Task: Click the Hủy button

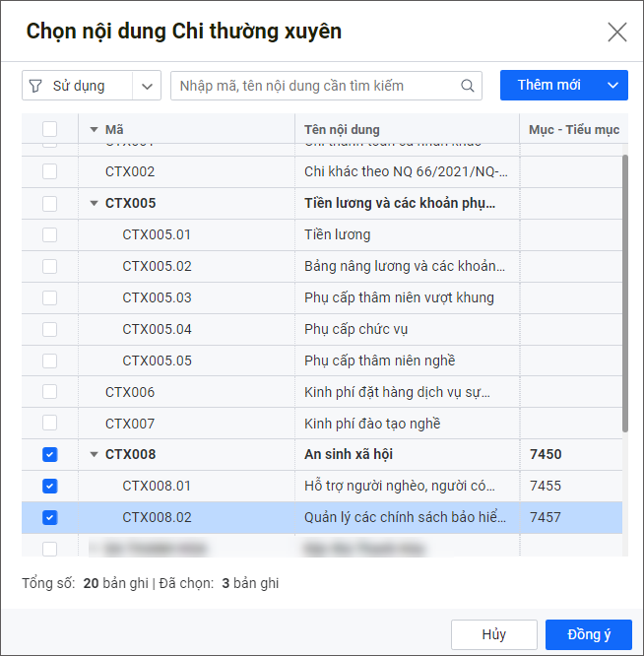Action: coord(493,635)
